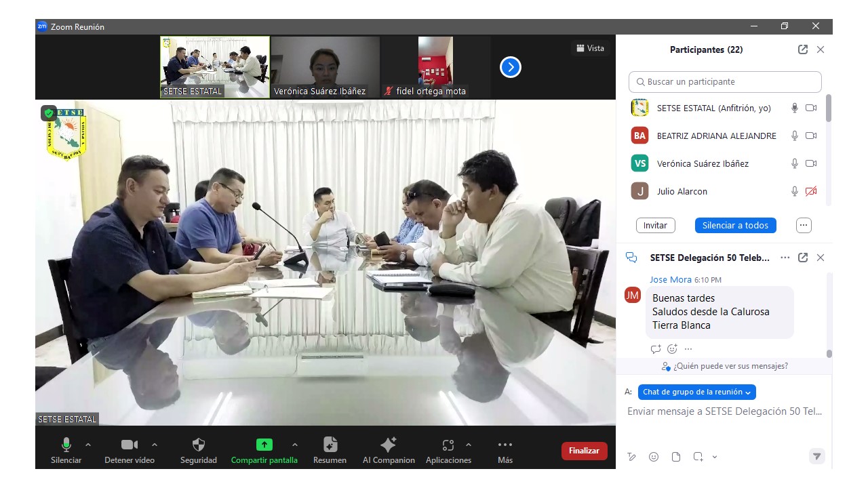
Task: Click the Compartir pantalla share icon
Action: pyautogui.click(x=264, y=445)
